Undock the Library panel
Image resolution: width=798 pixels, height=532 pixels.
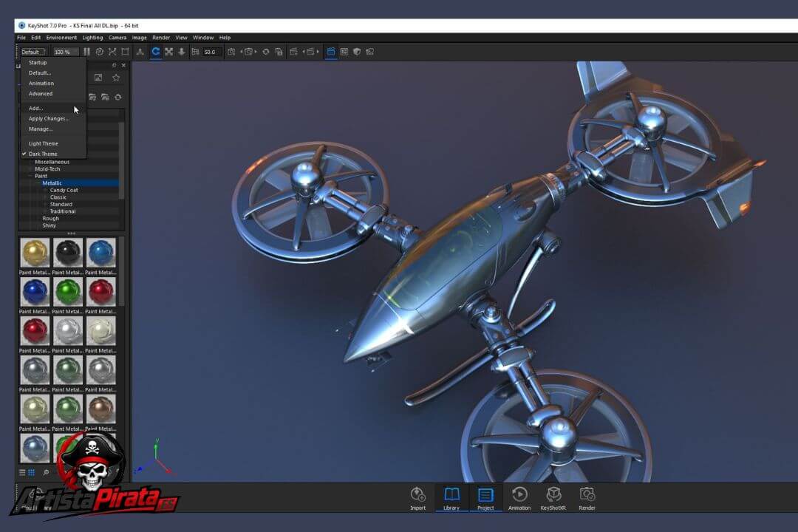(114, 65)
